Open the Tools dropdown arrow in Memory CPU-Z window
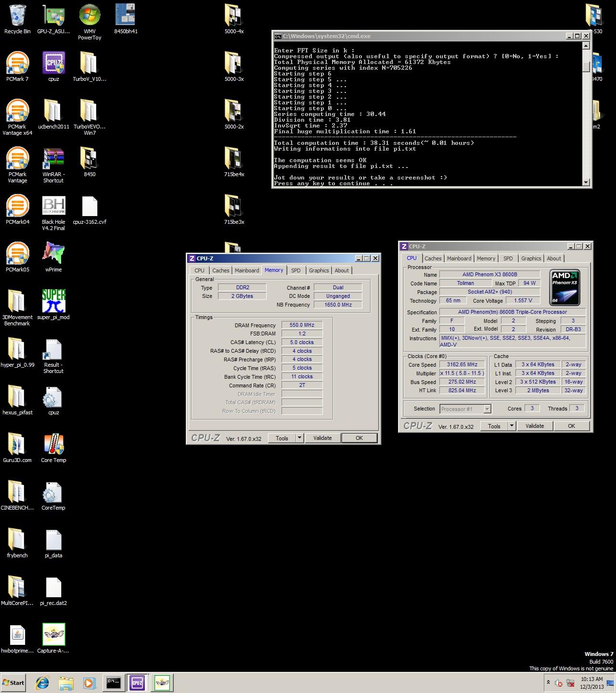The height and width of the screenshot is (693, 616). pos(299,438)
